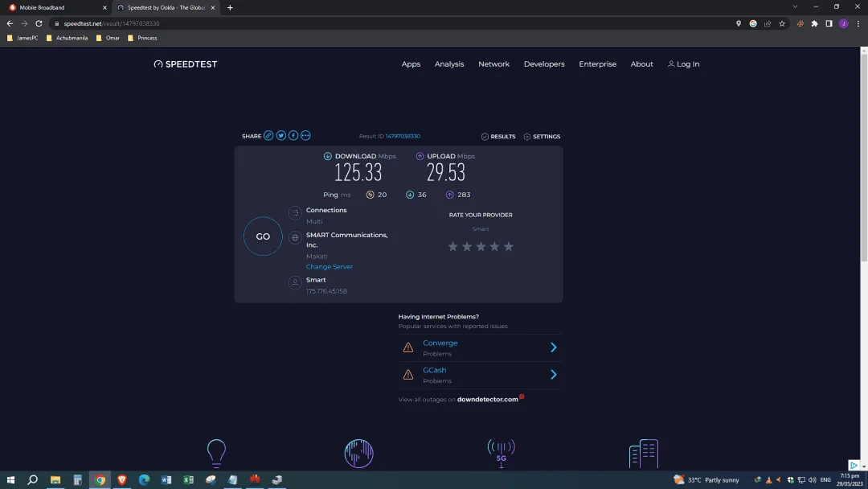Open File Explorer from taskbar
868x489 pixels.
[x=55, y=479]
